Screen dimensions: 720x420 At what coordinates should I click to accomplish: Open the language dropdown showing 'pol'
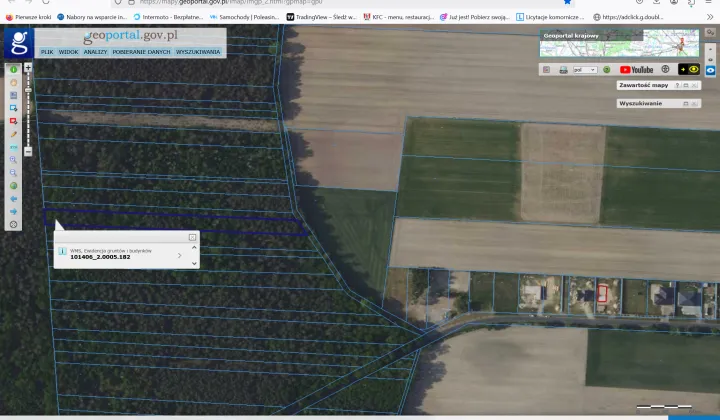coord(585,70)
